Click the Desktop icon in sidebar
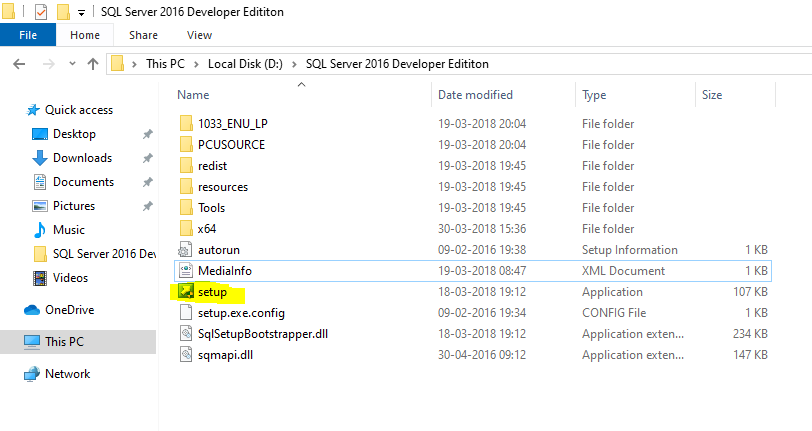Viewport: 812px width, 431px height. click(40, 134)
